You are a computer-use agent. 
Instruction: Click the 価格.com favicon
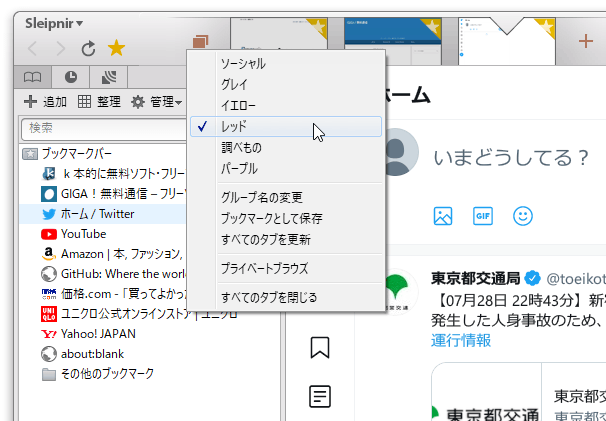49,294
